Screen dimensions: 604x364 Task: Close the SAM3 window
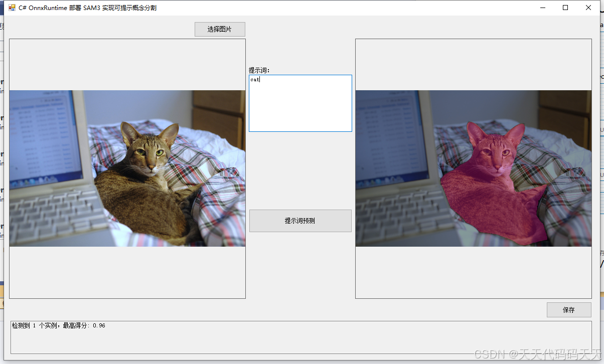pos(588,8)
